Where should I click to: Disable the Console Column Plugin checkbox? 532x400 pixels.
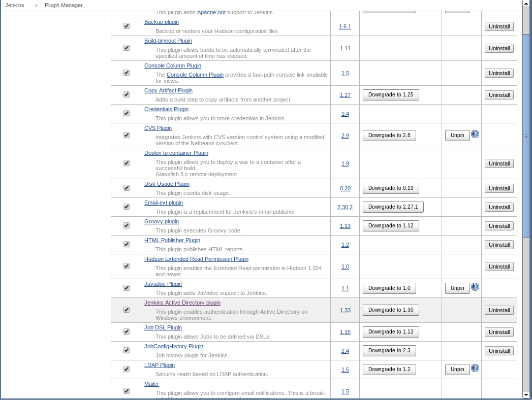[x=127, y=73]
